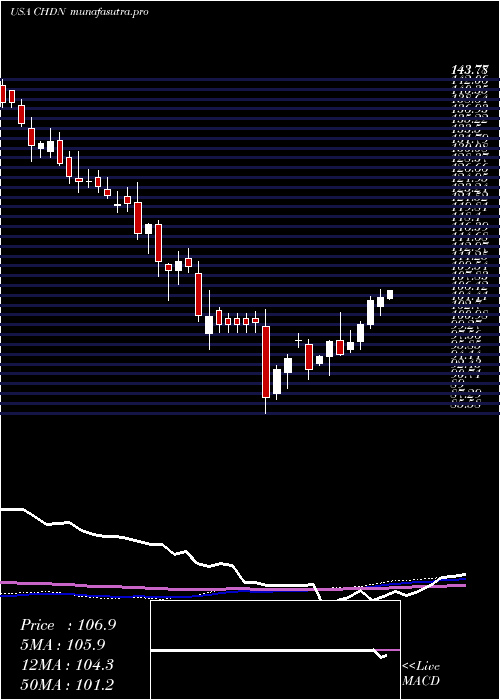Click the tall red candle at the chart's lowest point

click(x=266, y=362)
